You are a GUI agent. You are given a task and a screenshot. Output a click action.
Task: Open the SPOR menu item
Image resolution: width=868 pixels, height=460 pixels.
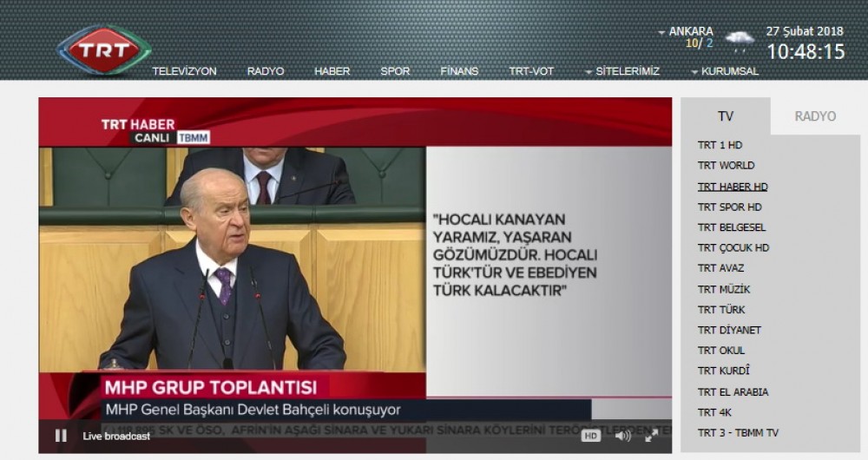pos(395,71)
